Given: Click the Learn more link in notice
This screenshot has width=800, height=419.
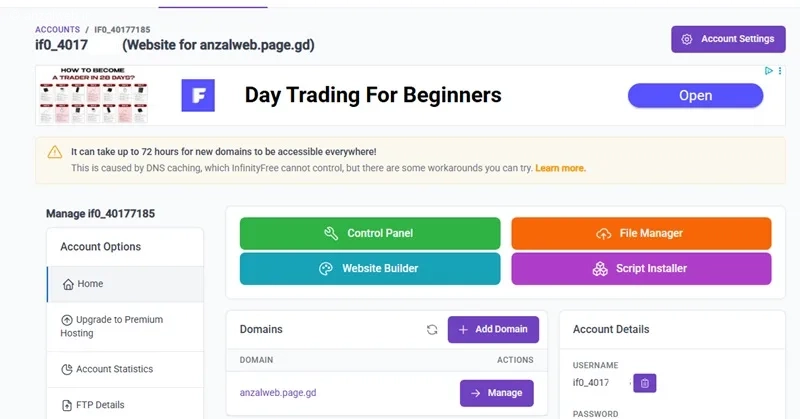Looking at the screenshot, I should [560, 168].
